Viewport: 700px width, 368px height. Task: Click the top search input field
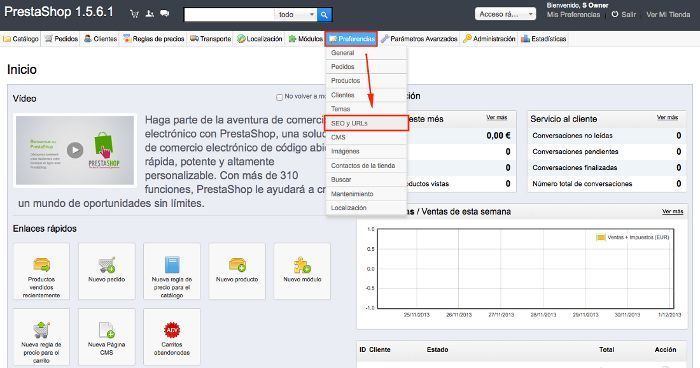[229, 15]
